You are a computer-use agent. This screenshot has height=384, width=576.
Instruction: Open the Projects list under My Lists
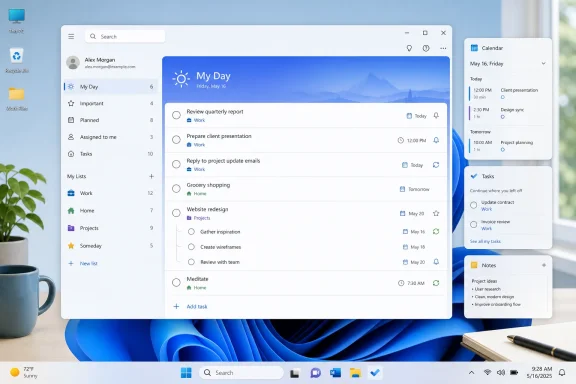point(111,228)
